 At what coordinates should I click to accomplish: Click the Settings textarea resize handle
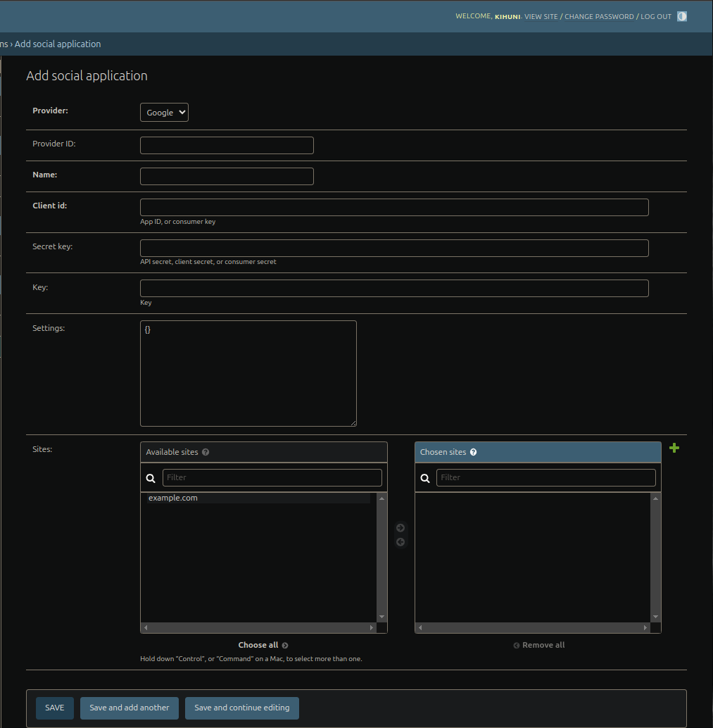[x=353, y=423]
